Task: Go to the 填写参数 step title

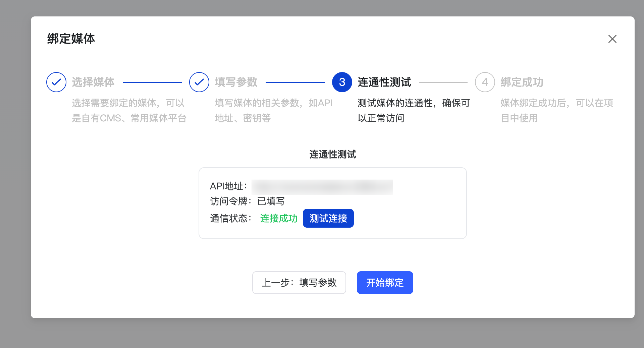Action: (236, 82)
